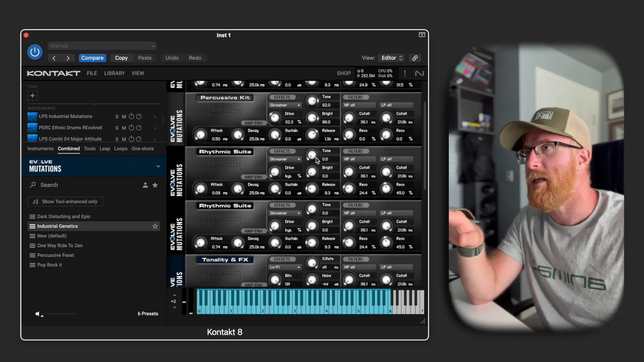Viewport: 644px width, 362px height.
Task: Toggle the plugin power bypass button
Action: [x=35, y=52]
